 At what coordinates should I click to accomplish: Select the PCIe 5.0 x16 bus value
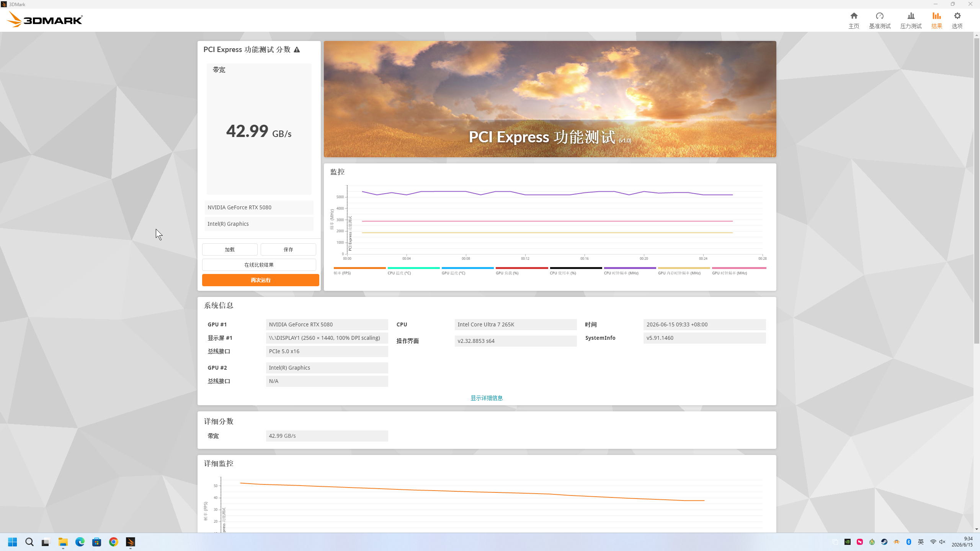(327, 351)
